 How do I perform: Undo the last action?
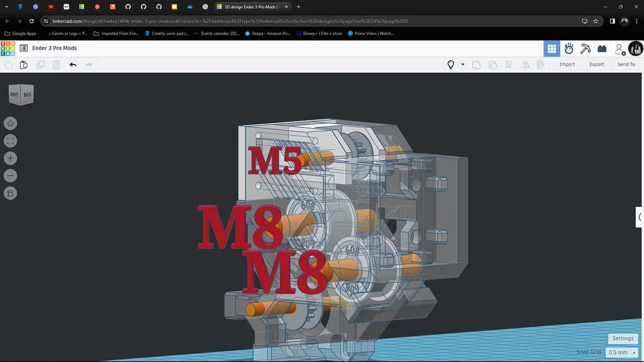click(73, 65)
